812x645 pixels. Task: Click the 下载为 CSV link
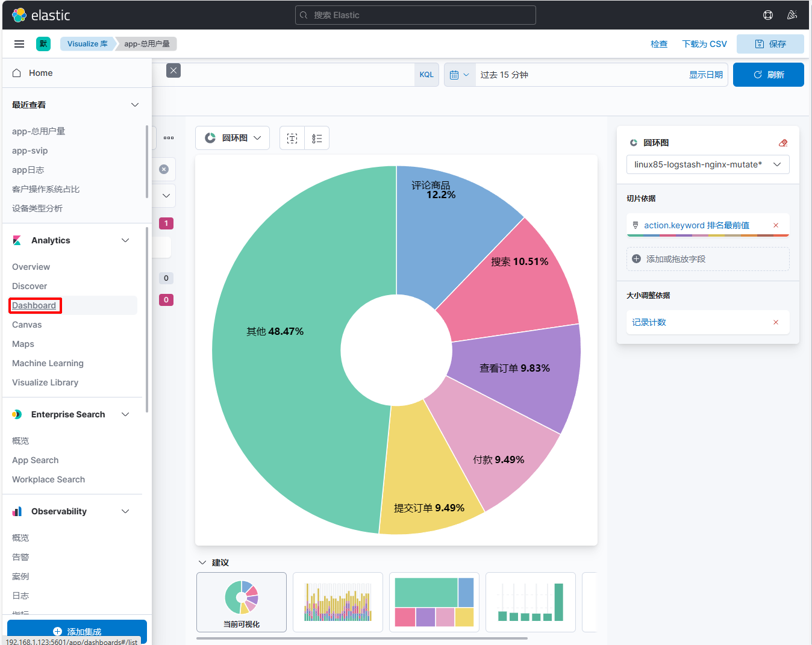(x=704, y=44)
